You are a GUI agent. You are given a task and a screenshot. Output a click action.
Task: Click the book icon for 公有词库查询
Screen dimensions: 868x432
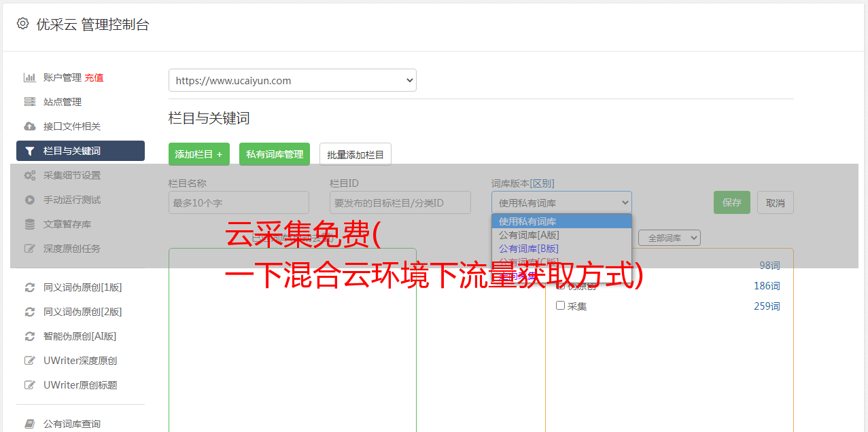point(30,424)
